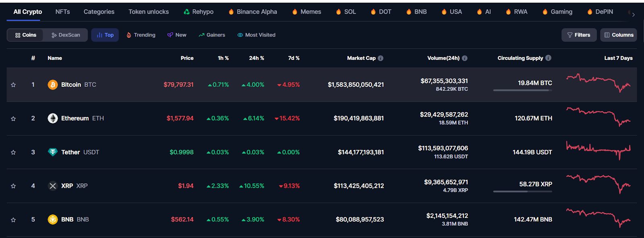Click the Ethereum coin logo

53,118
